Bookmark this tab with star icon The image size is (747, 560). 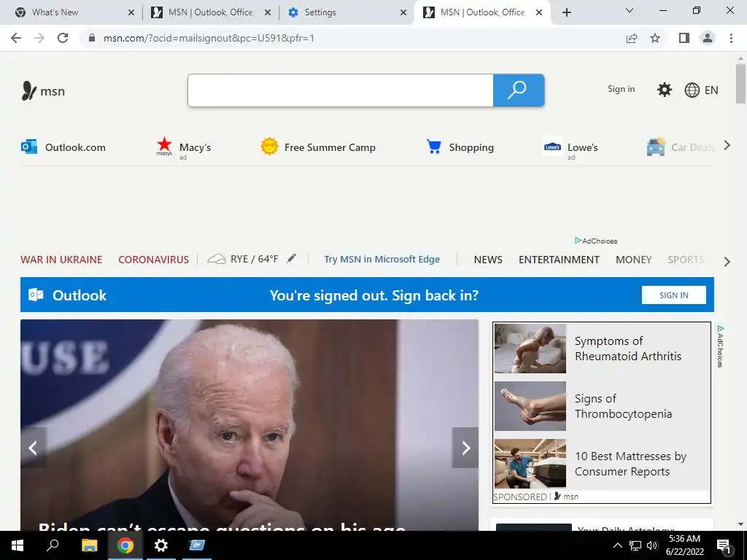[655, 38]
